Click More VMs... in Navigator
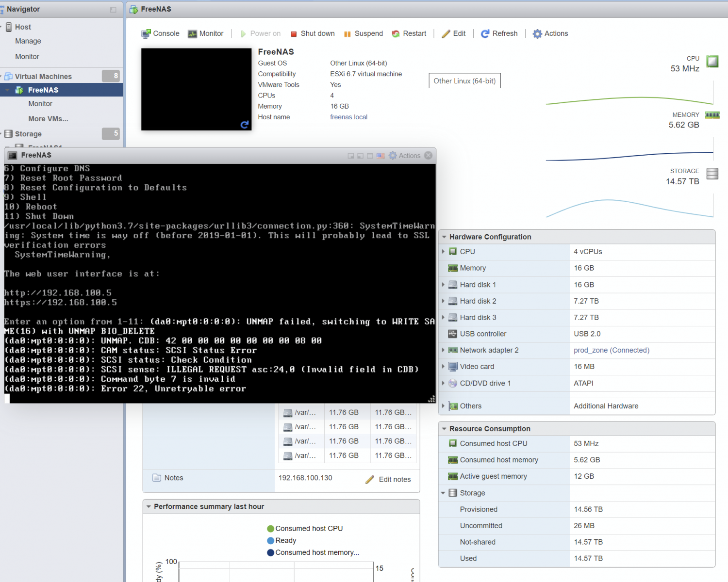Screen dimensions: 728x582 tap(48, 119)
